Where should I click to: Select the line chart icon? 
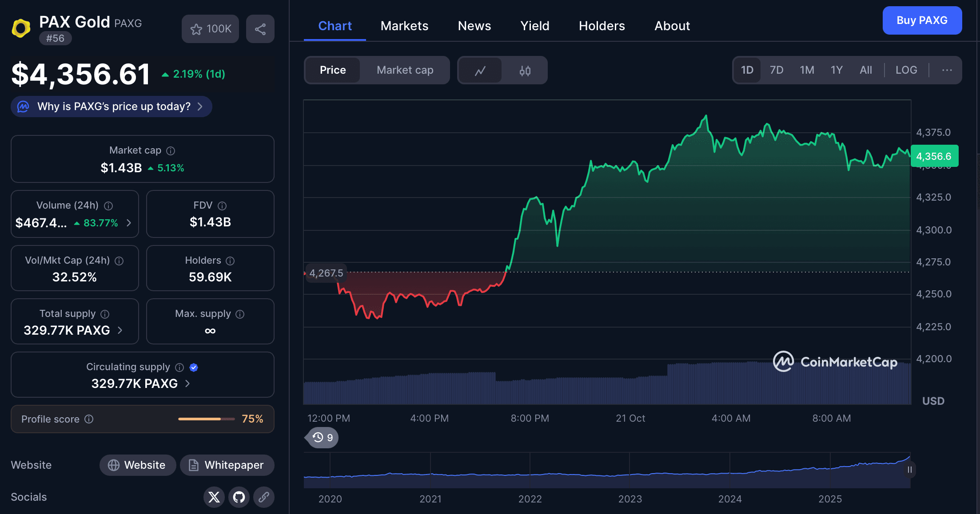point(480,70)
